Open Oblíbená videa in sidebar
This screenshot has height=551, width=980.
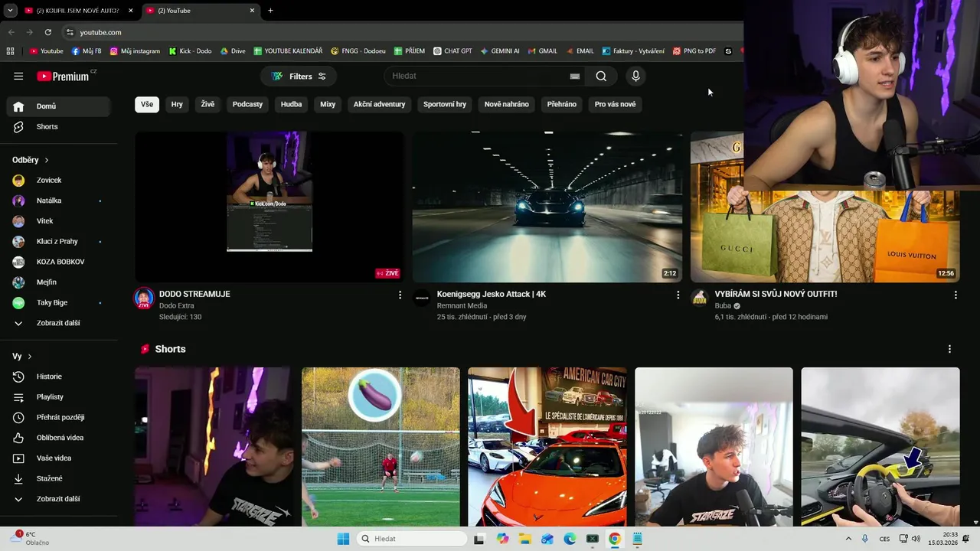click(59, 438)
